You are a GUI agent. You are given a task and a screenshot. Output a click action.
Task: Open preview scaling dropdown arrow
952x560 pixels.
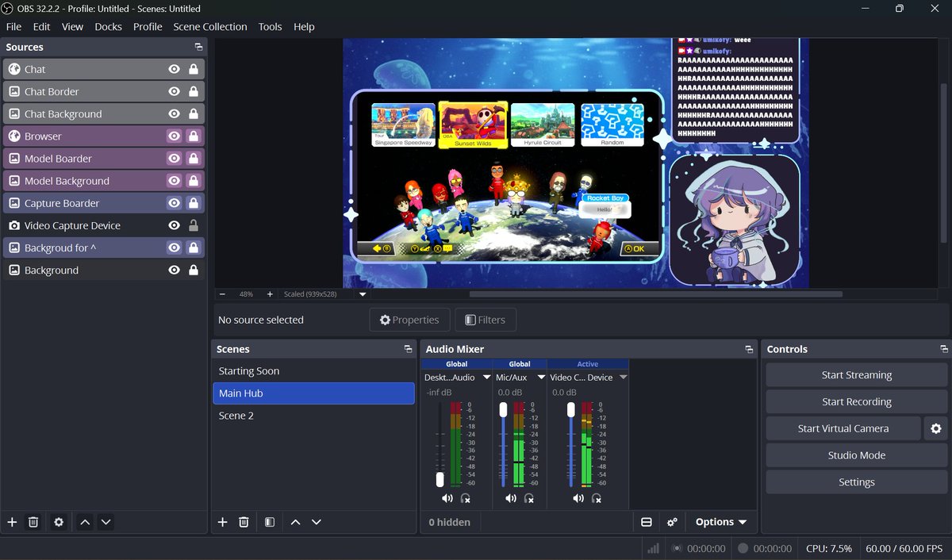tap(363, 294)
